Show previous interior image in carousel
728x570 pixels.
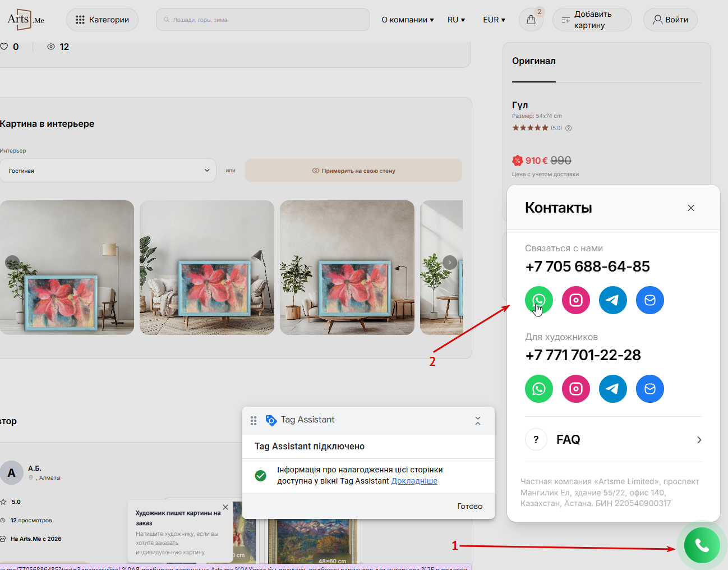pos(12,263)
